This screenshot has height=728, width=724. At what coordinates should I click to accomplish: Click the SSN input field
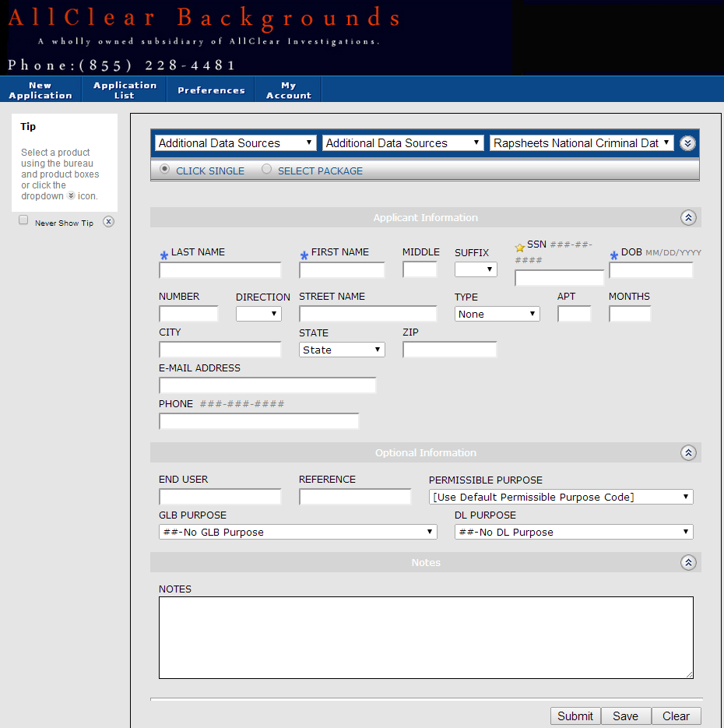point(559,278)
